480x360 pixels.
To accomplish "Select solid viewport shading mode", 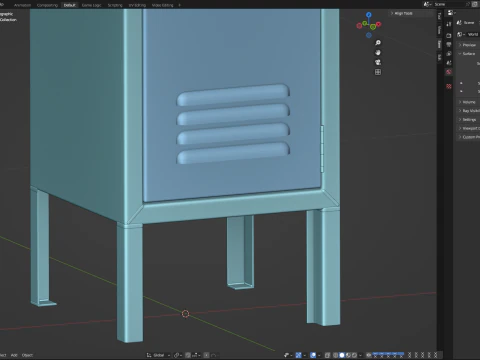I will click(342, 355).
